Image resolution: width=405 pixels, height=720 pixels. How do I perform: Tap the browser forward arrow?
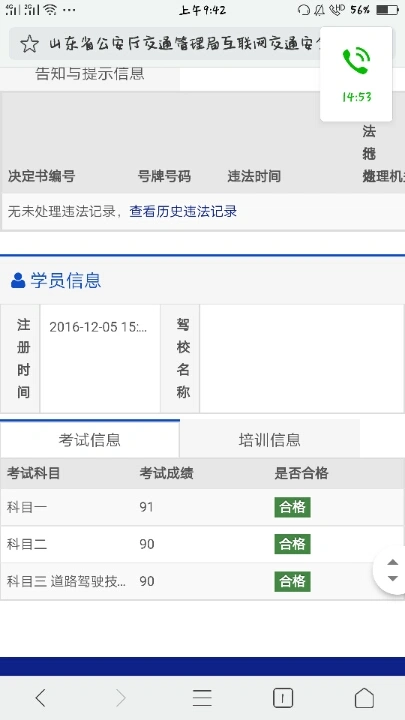[x=121, y=698]
